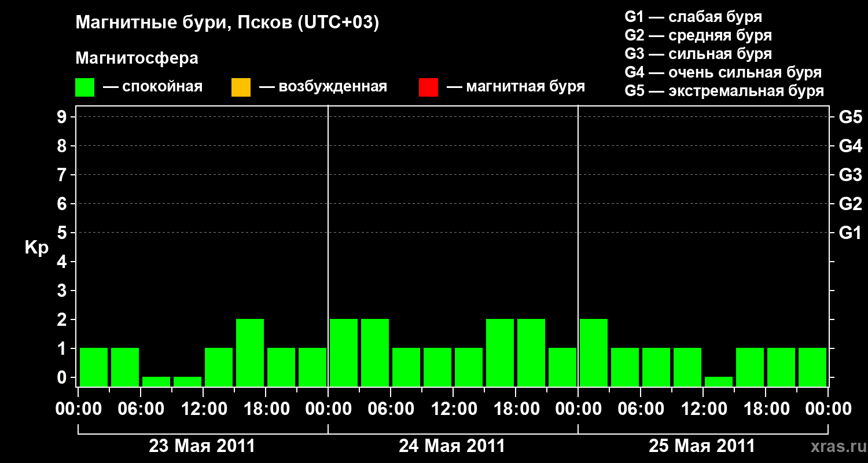Click the green спокойная legend swatch
868x463 pixels.
85,87
